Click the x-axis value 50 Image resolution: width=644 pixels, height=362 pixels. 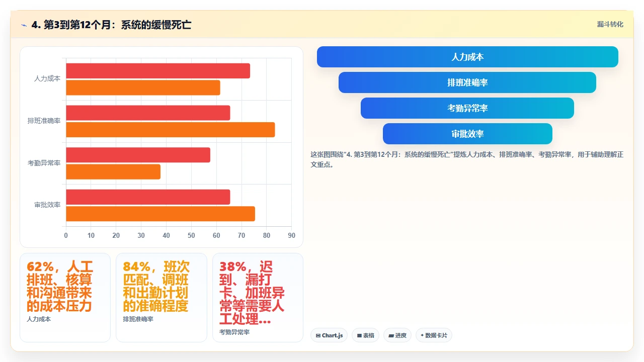point(191,235)
